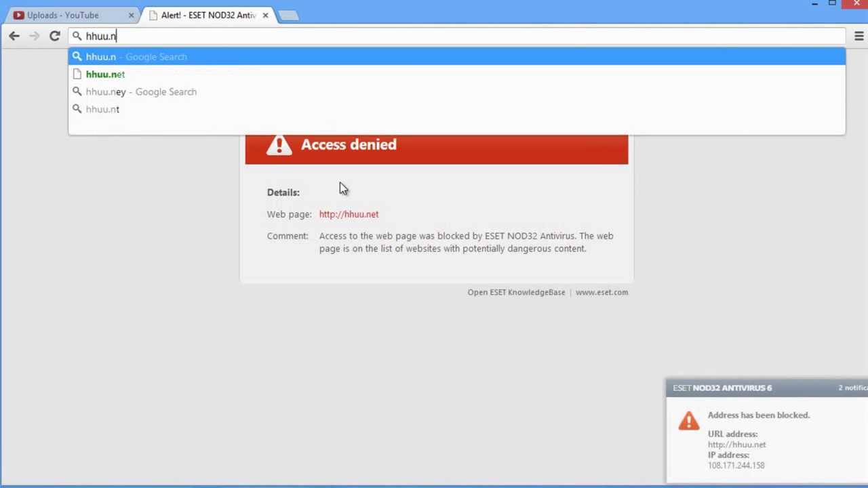Image resolution: width=868 pixels, height=488 pixels.
Task: Choose the hhuu.nt search suggestion
Action: point(457,109)
